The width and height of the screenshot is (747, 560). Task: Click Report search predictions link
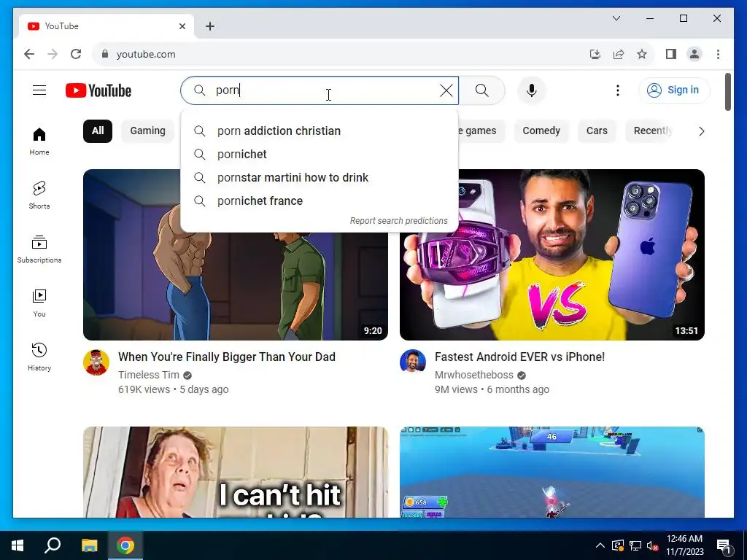coord(399,220)
